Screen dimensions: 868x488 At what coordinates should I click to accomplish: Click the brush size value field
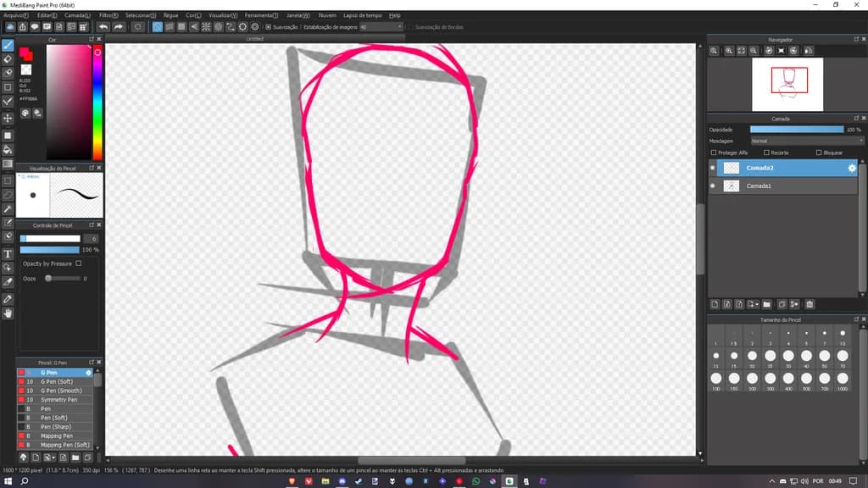click(x=93, y=238)
